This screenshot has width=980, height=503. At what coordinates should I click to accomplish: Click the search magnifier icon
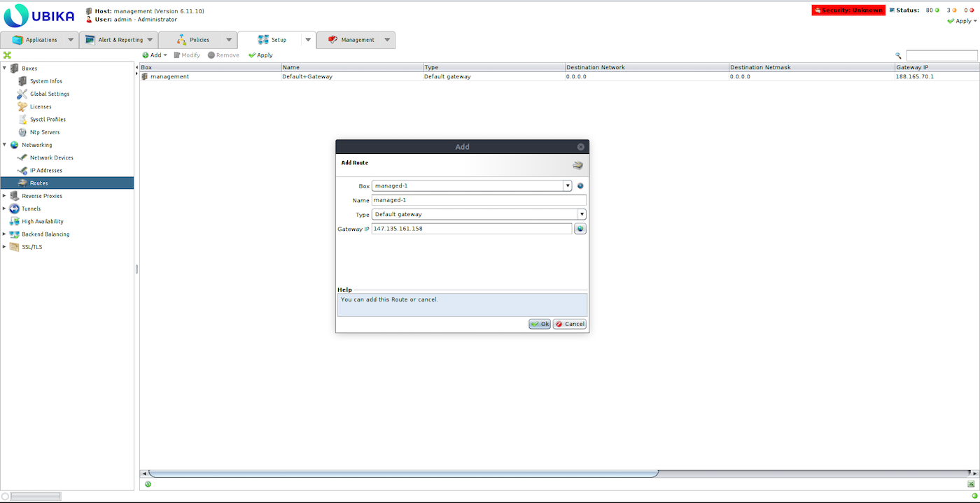898,55
